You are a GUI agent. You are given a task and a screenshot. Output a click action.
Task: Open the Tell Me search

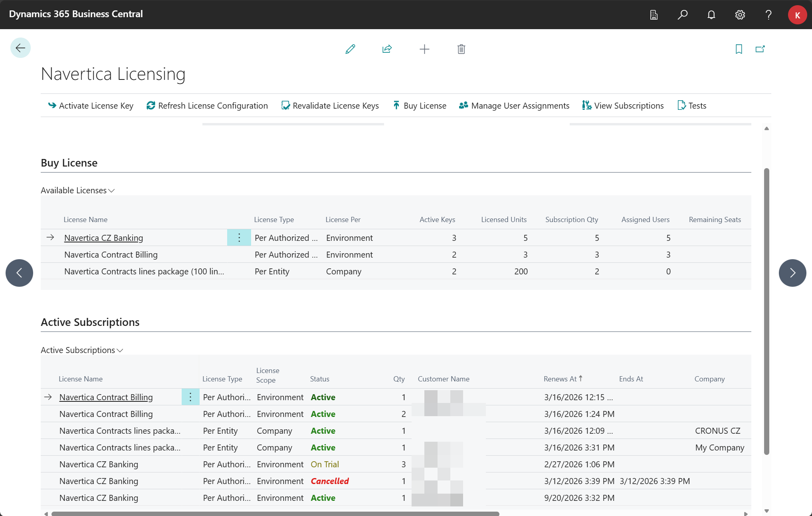tap(683, 15)
